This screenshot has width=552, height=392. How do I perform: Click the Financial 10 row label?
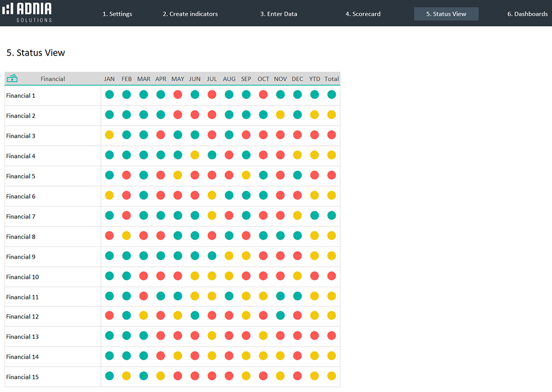(23, 277)
